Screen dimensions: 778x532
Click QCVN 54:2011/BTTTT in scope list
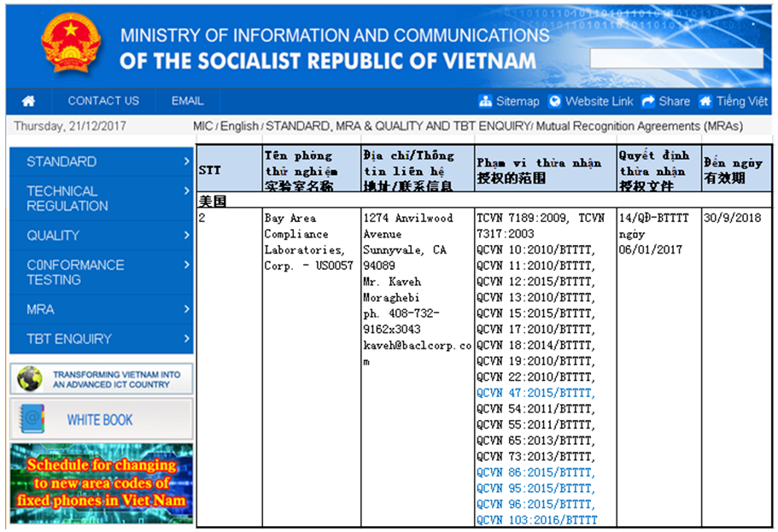point(535,409)
